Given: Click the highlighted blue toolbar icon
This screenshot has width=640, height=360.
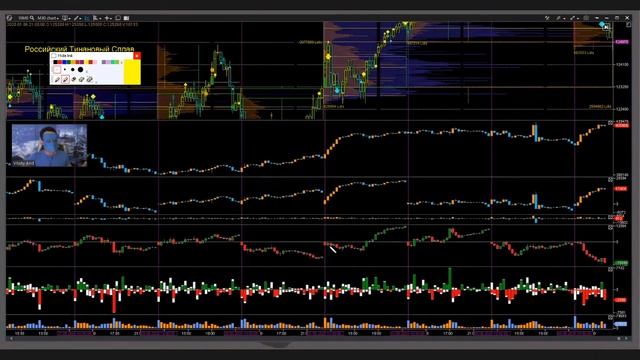Looking at the screenshot, I should [87, 18].
